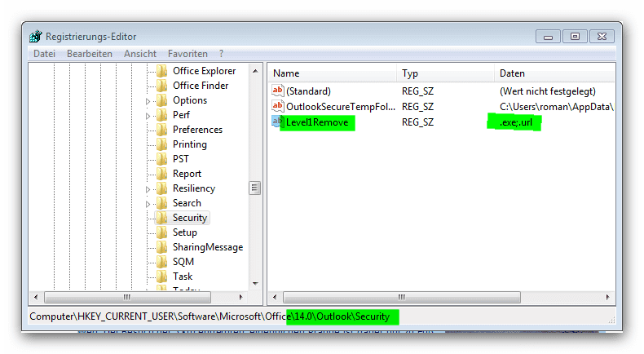Click the registry path in status bar
The width and height of the screenshot is (644, 354).
(x=210, y=316)
